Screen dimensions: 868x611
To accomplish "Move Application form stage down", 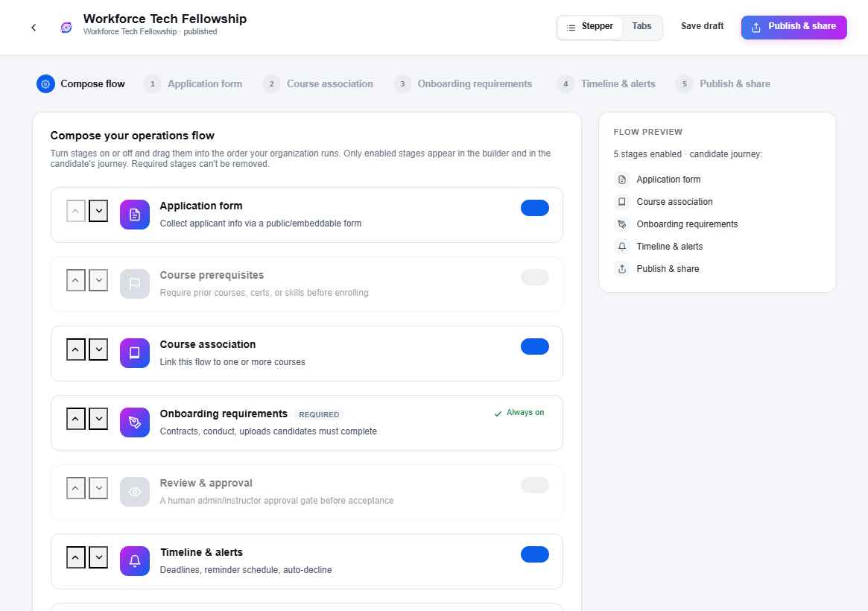I will (x=98, y=211).
